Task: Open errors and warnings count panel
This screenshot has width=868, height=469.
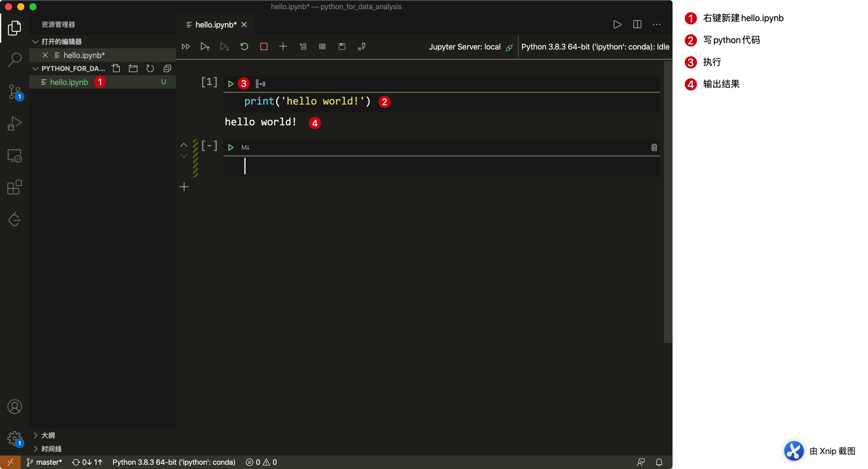Action: coord(261,462)
